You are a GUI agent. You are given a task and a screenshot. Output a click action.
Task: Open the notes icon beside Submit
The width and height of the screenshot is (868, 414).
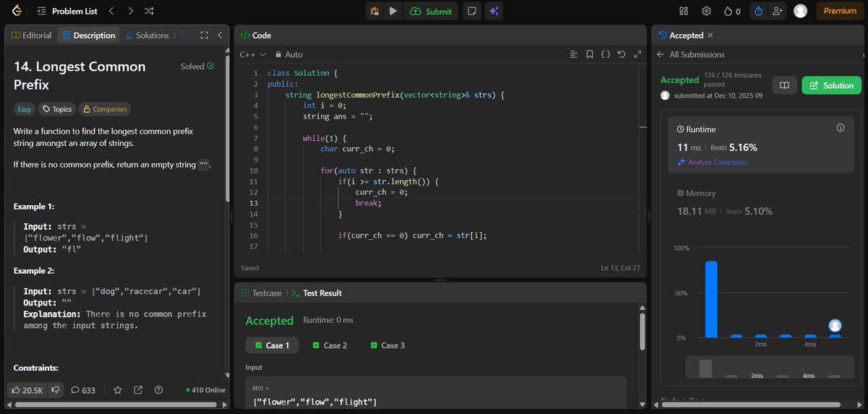[x=472, y=11]
